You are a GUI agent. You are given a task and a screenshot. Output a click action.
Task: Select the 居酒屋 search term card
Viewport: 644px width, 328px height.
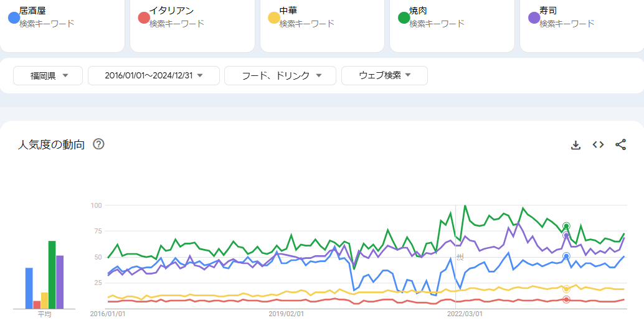(x=62, y=25)
